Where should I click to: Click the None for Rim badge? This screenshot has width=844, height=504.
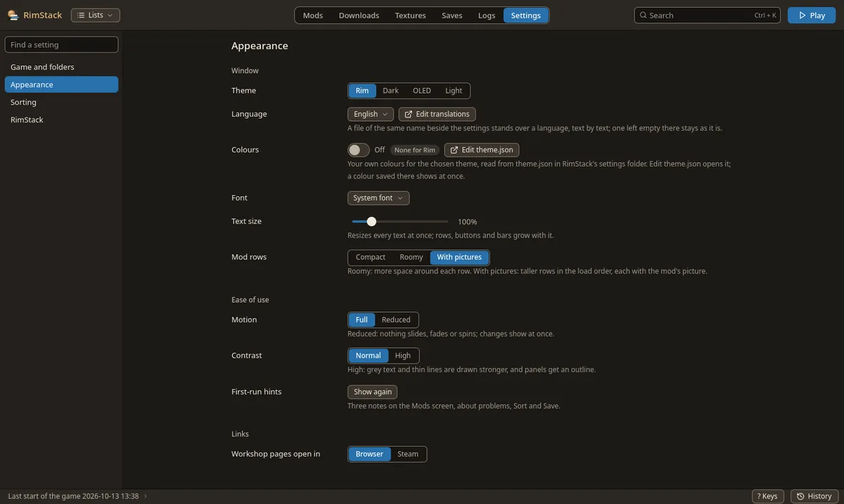click(414, 150)
